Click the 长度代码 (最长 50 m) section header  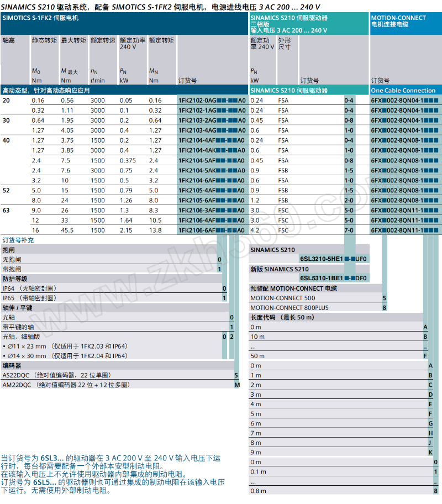282,318
